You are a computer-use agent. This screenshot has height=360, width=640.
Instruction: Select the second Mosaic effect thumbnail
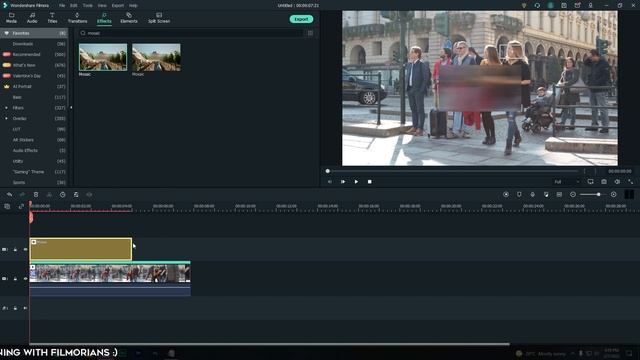156,57
